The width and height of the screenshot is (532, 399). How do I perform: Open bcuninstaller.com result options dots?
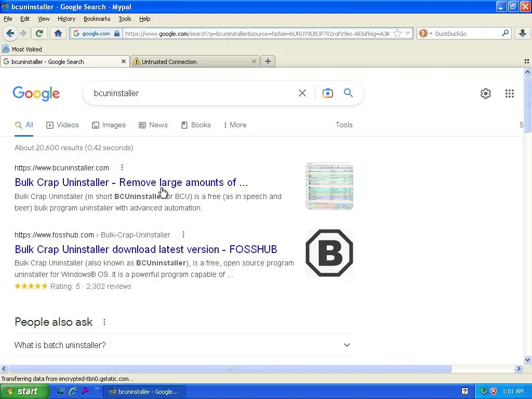coord(122,167)
